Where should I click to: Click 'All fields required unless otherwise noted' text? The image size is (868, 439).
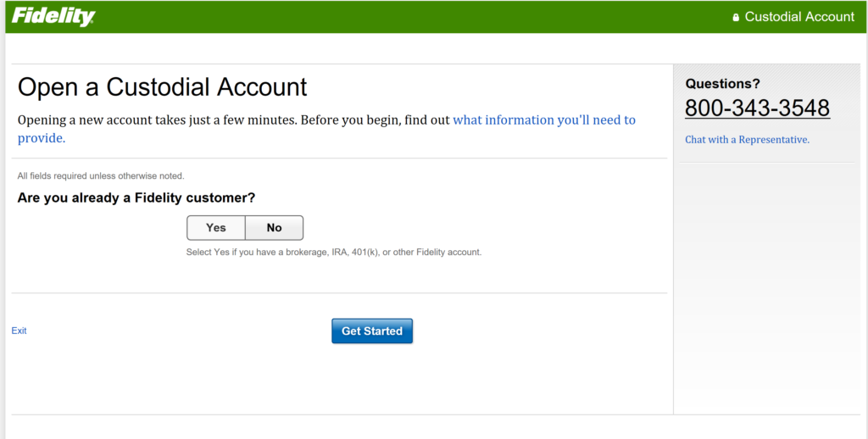(x=101, y=175)
